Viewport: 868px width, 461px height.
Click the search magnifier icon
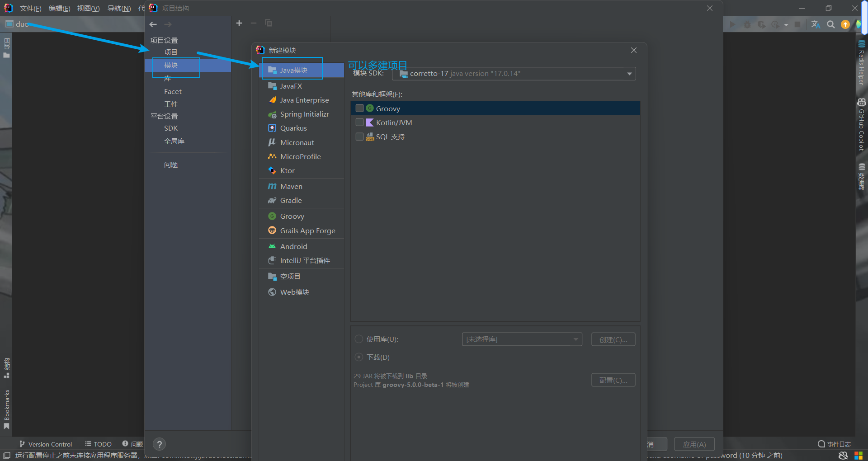point(831,24)
